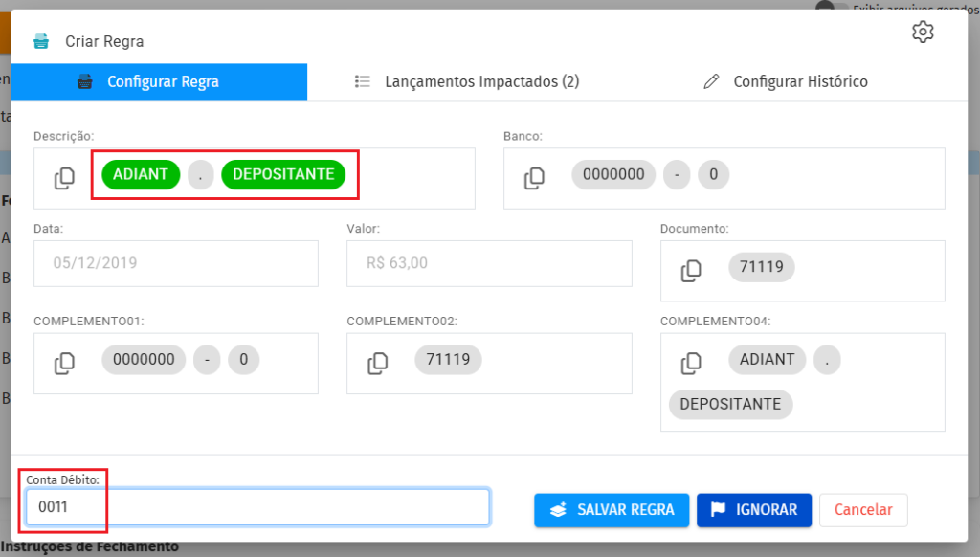Toggle the DEPOSITANTE token in Descrição
The width and height of the screenshot is (980, 557).
click(x=283, y=174)
